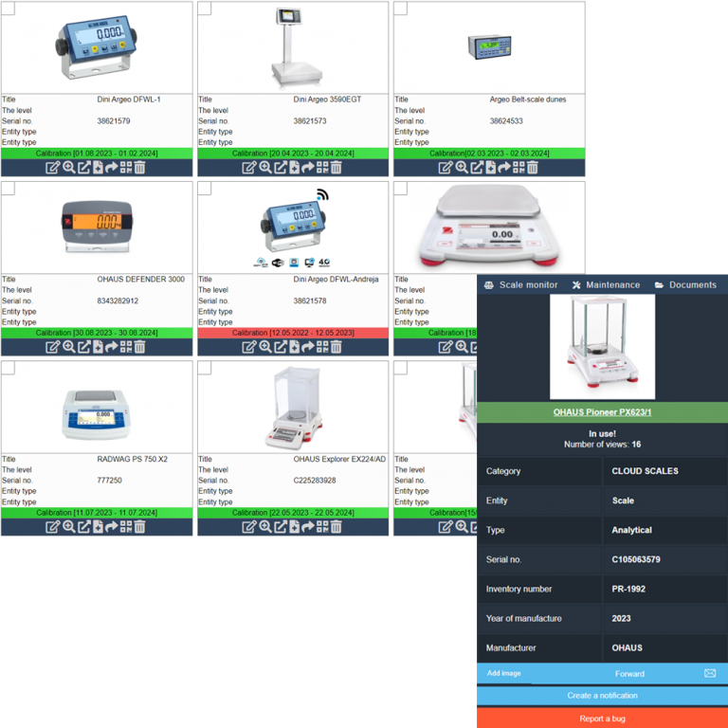Click the CLOUD SCALES category value
The image size is (728, 728).
point(645,471)
